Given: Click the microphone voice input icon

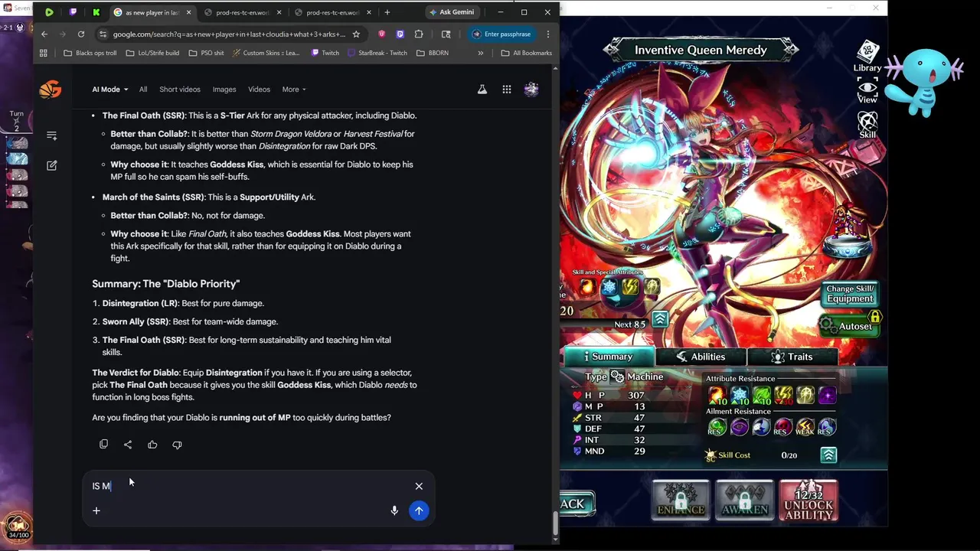Looking at the screenshot, I should pyautogui.click(x=394, y=510).
